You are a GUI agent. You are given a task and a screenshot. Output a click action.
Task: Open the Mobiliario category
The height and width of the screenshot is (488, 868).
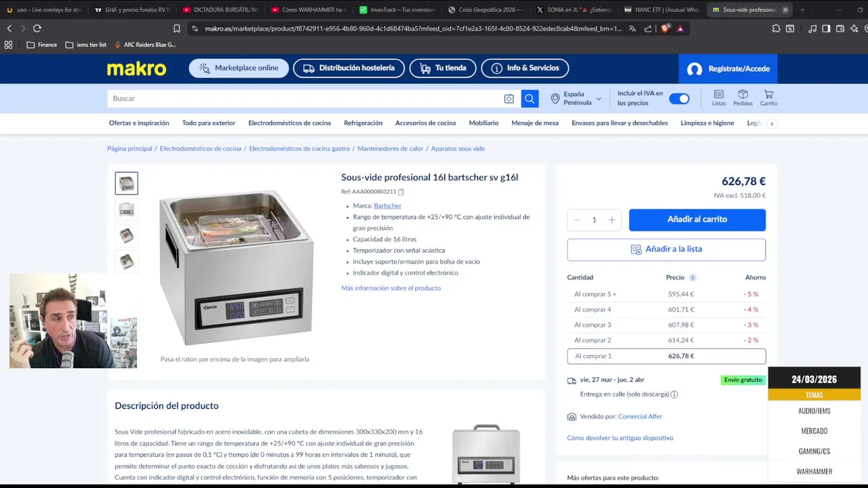point(484,123)
